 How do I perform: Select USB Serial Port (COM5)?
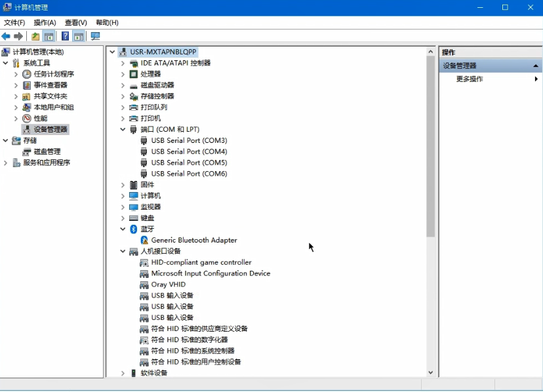pyautogui.click(x=189, y=163)
